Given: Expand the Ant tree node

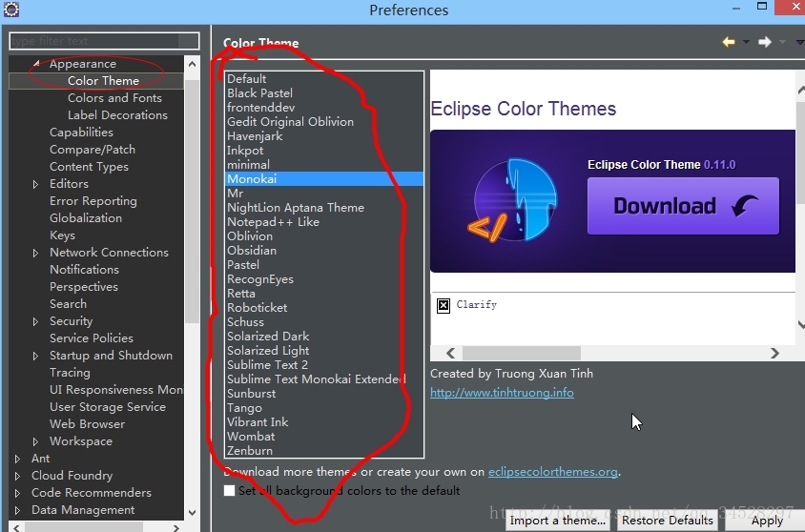Looking at the screenshot, I should tap(17, 459).
